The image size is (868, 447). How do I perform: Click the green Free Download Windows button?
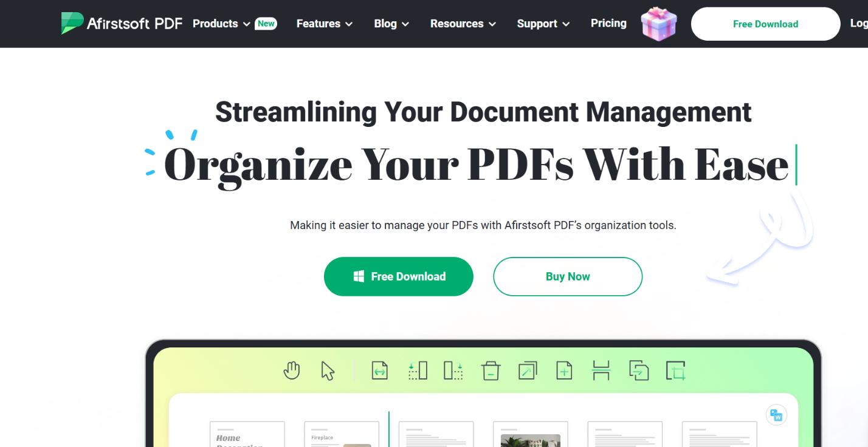[x=399, y=276]
